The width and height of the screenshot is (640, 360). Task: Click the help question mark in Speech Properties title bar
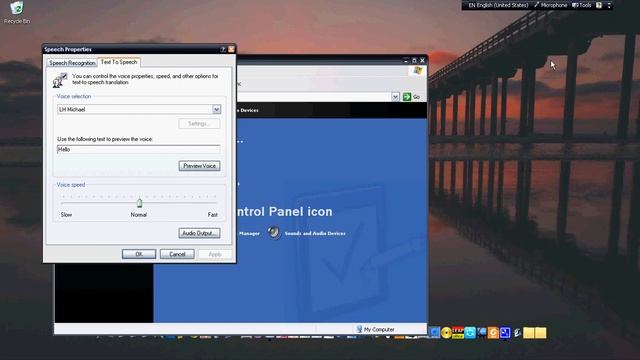[x=223, y=49]
